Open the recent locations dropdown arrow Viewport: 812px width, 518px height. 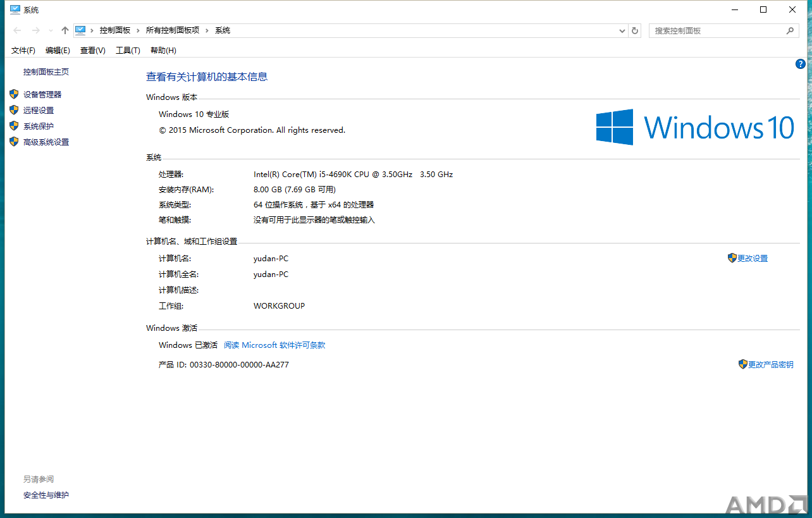tap(51, 30)
